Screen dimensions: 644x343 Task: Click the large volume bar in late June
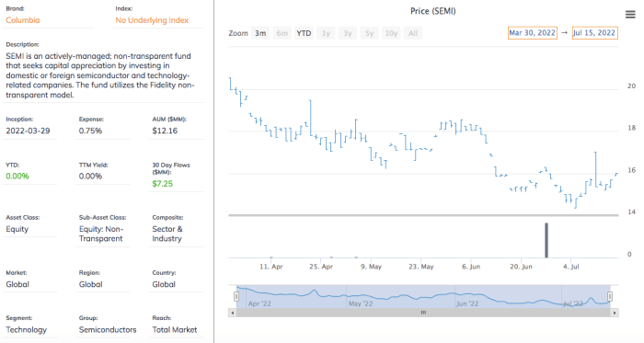(x=546, y=240)
